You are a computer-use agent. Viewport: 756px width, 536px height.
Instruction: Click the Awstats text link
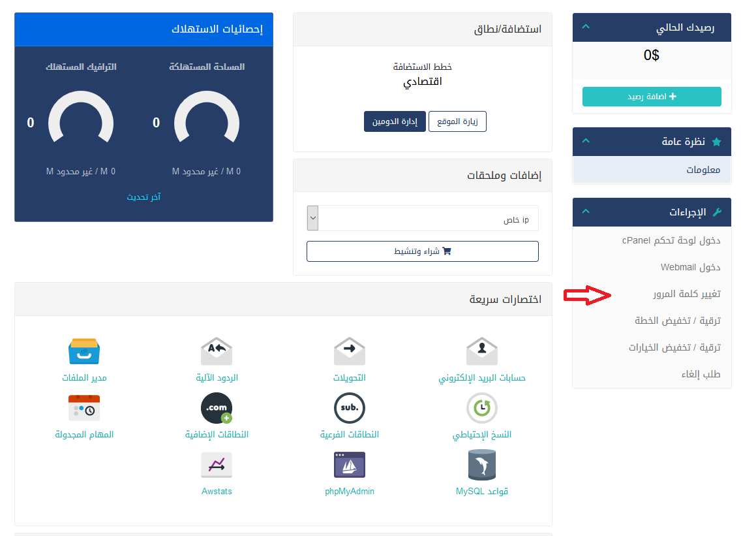click(x=217, y=491)
